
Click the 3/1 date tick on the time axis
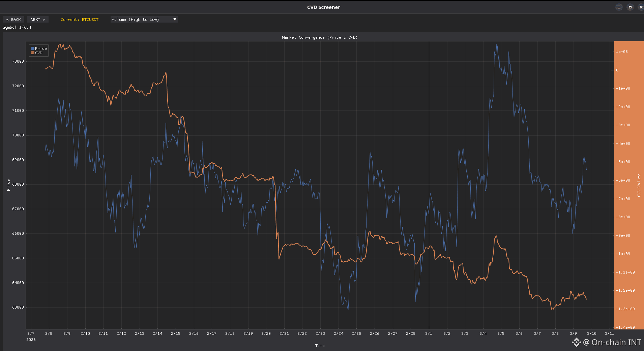tap(429, 333)
